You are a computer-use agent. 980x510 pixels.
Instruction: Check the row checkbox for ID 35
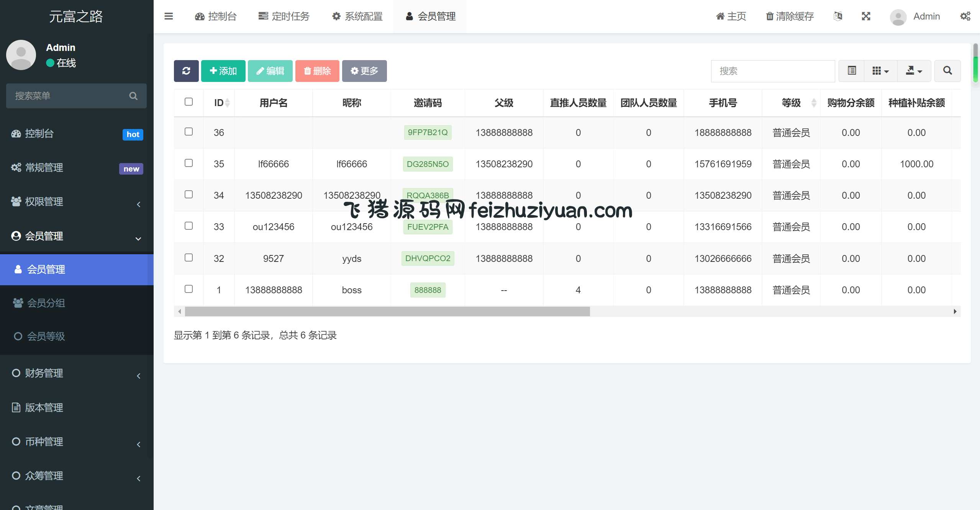188,163
